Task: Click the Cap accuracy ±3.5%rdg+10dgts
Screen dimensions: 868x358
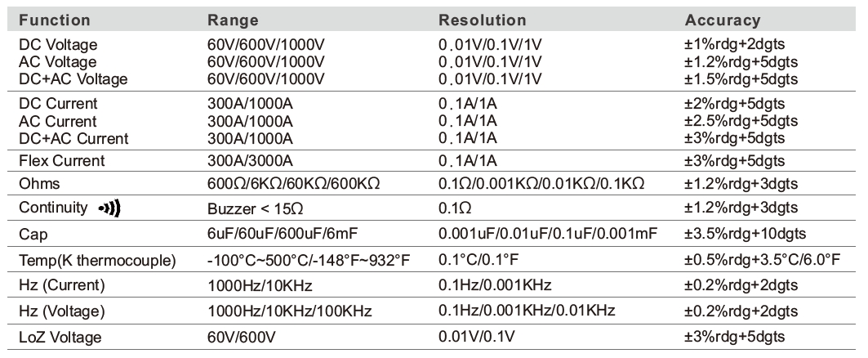Action: click(x=745, y=234)
